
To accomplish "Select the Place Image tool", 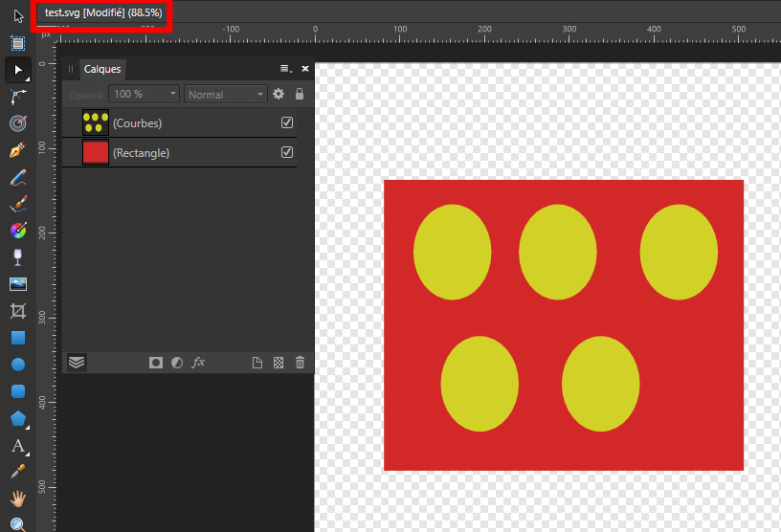I will (18, 284).
